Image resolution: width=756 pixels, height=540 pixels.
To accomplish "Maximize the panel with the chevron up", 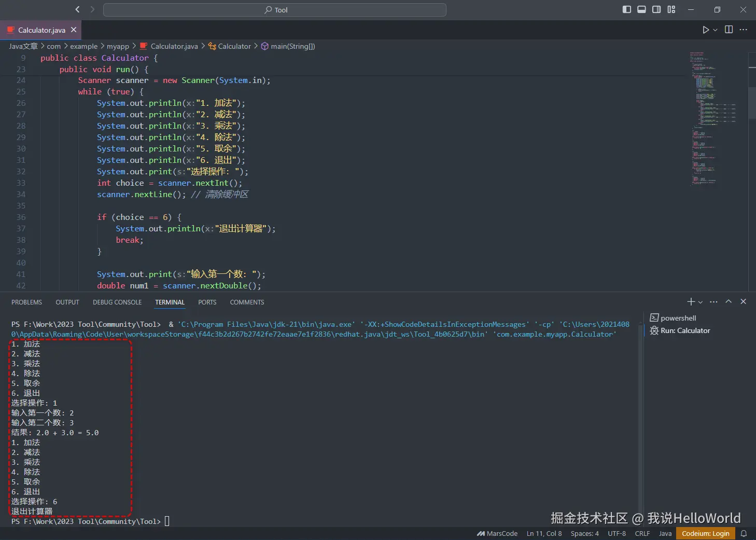I will pyautogui.click(x=729, y=301).
